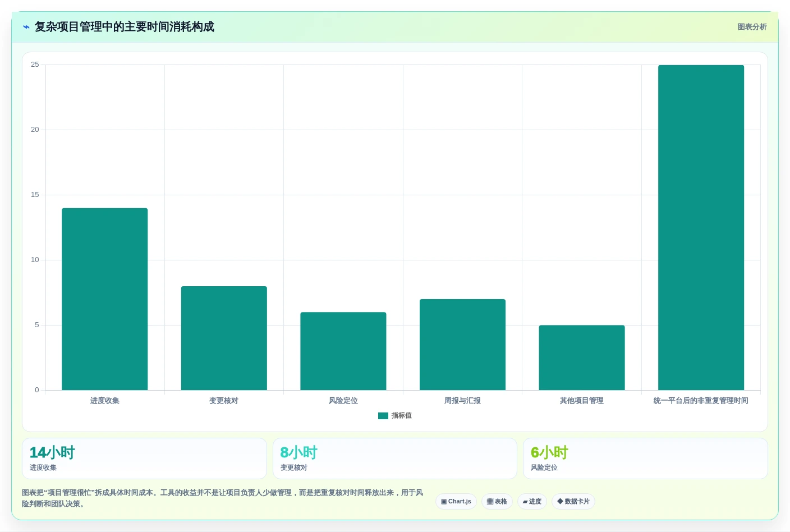The image size is (790, 532).
Task: Click the 统一平台后的非重复管理时间 axis label
Action: point(701,401)
